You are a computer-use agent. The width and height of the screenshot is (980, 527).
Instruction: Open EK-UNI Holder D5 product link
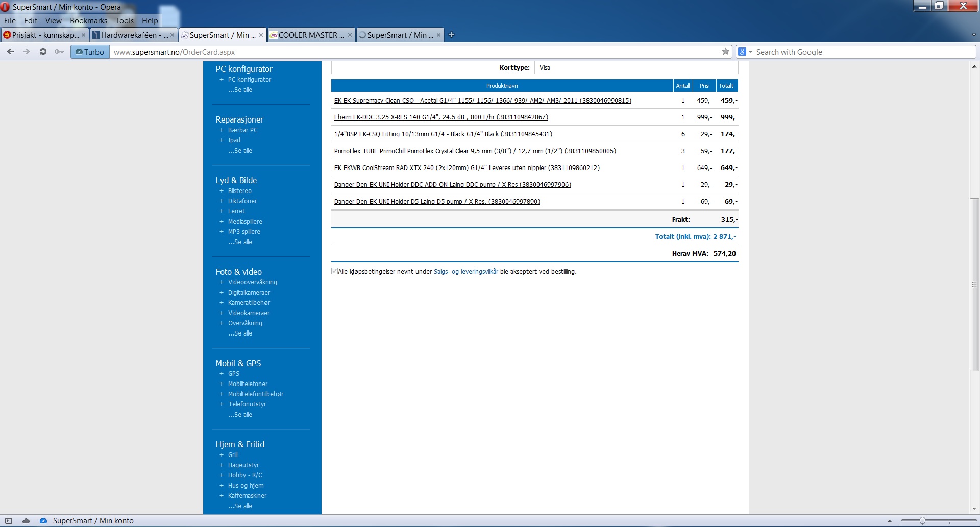pyautogui.click(x=437, y=202)
